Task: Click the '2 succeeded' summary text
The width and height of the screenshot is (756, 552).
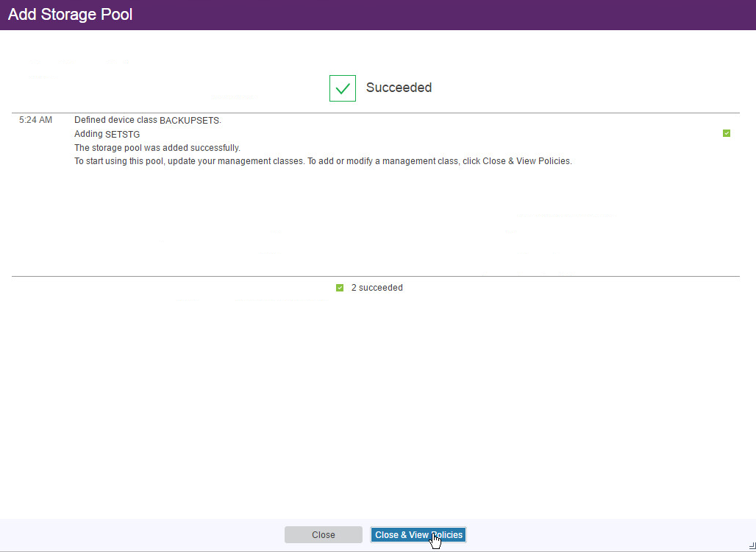Action: point(377,288)
